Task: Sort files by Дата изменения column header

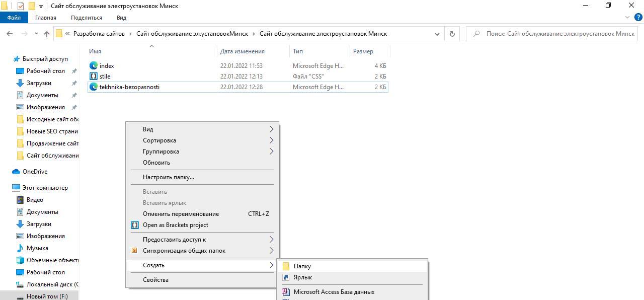Action: (x=242, y=51)
